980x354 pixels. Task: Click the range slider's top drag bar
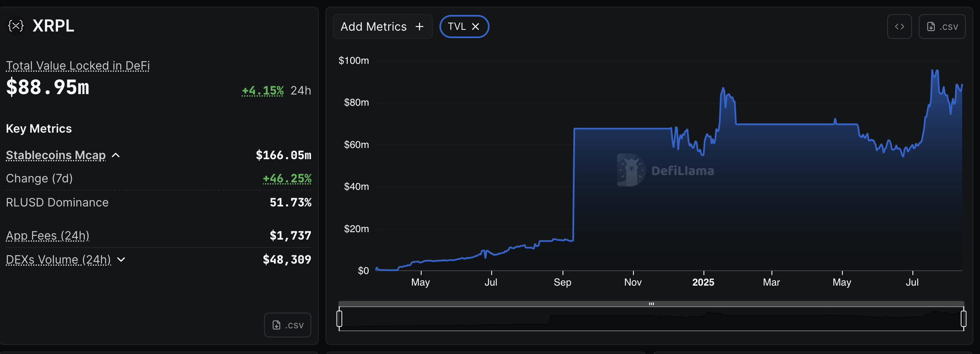click(651, 304)
